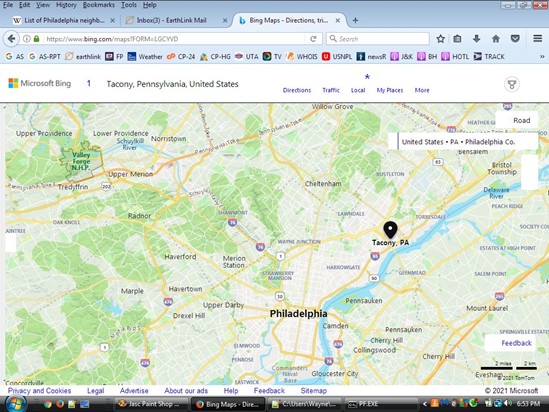Image resolution: width=549 pixels, height=412 pixels.
Task: Bookmark this page with star icon
Action: point(440,39)
